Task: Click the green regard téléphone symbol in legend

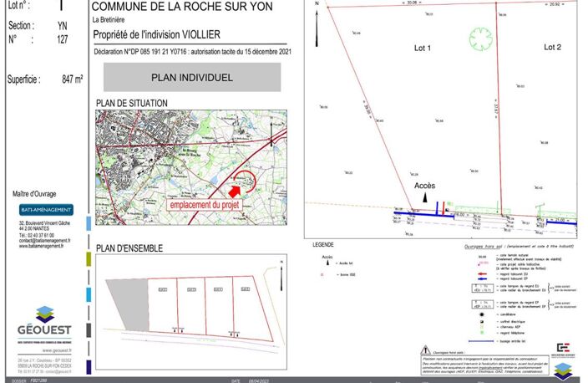Action: [x=482, y=333]
